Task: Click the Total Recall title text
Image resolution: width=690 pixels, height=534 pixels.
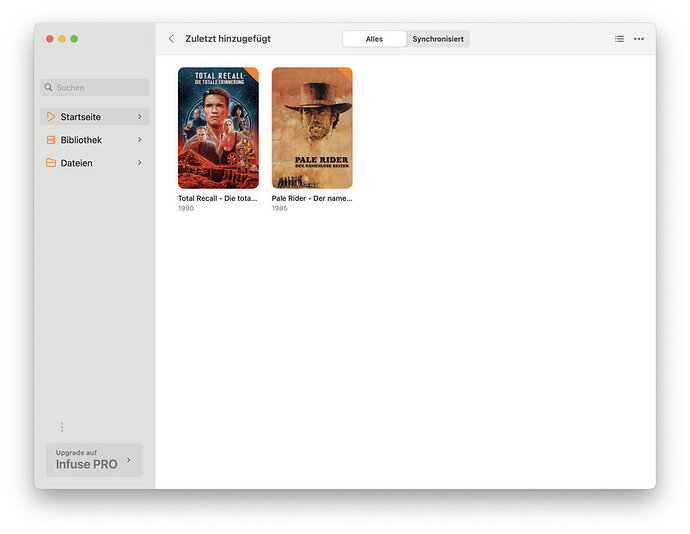Action: 217,199
